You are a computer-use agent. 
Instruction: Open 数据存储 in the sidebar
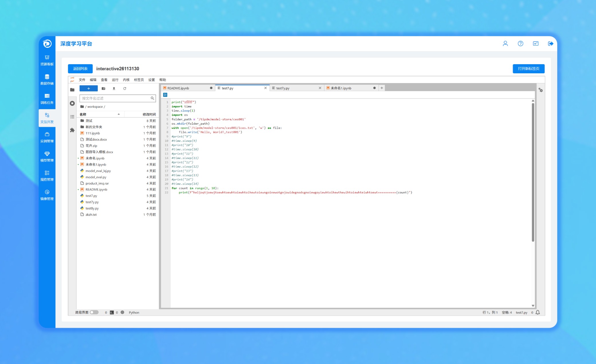[47, 80]
